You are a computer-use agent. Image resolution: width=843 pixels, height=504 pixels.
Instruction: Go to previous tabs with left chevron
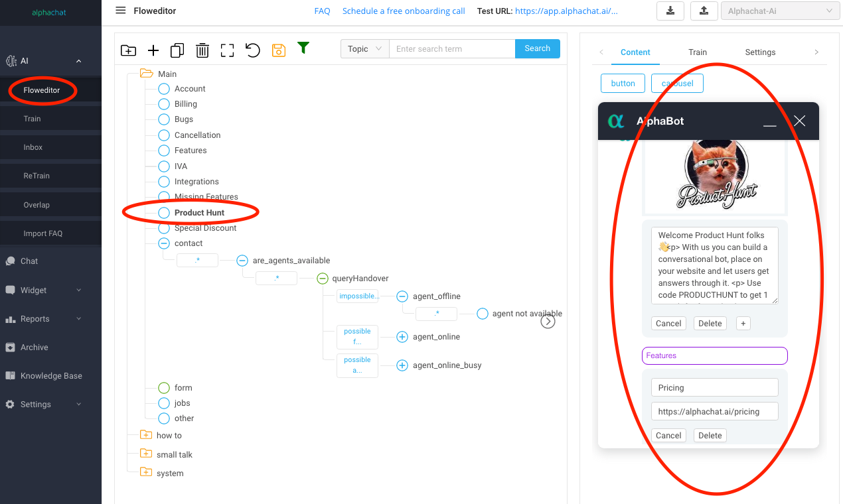point(601,52)
